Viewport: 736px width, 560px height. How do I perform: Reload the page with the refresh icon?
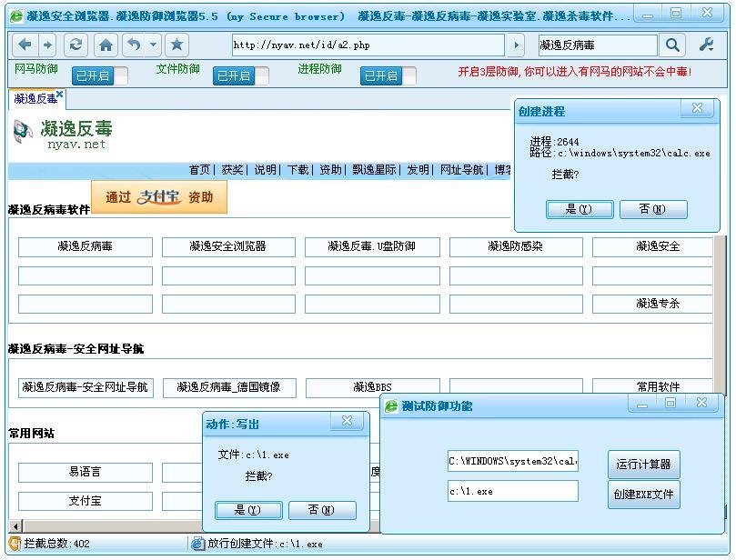coord(76,45)
